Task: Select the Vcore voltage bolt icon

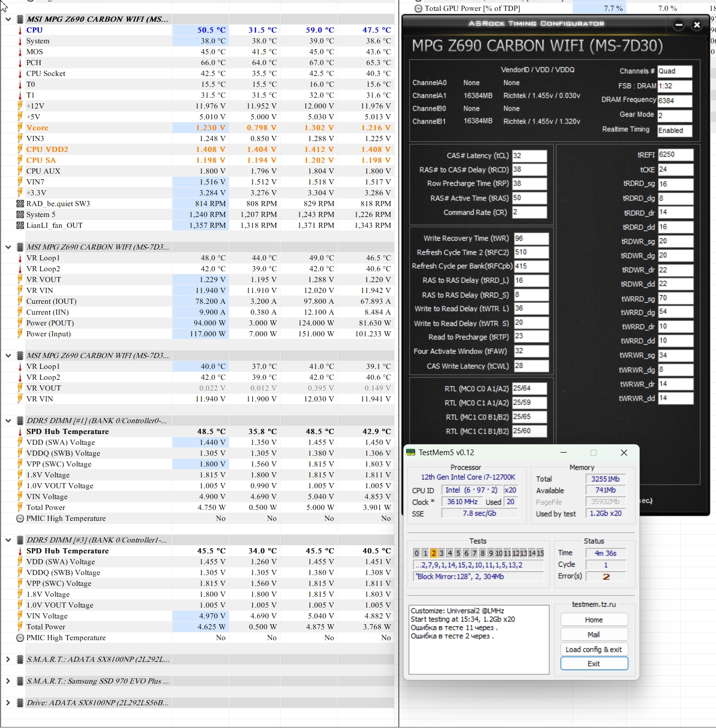Action: [20, 128]
